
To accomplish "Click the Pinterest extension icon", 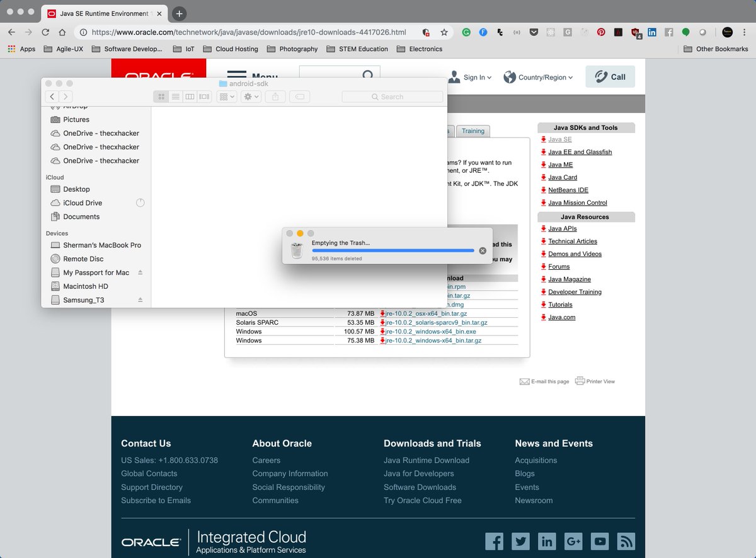I will [x=602, y=32].
